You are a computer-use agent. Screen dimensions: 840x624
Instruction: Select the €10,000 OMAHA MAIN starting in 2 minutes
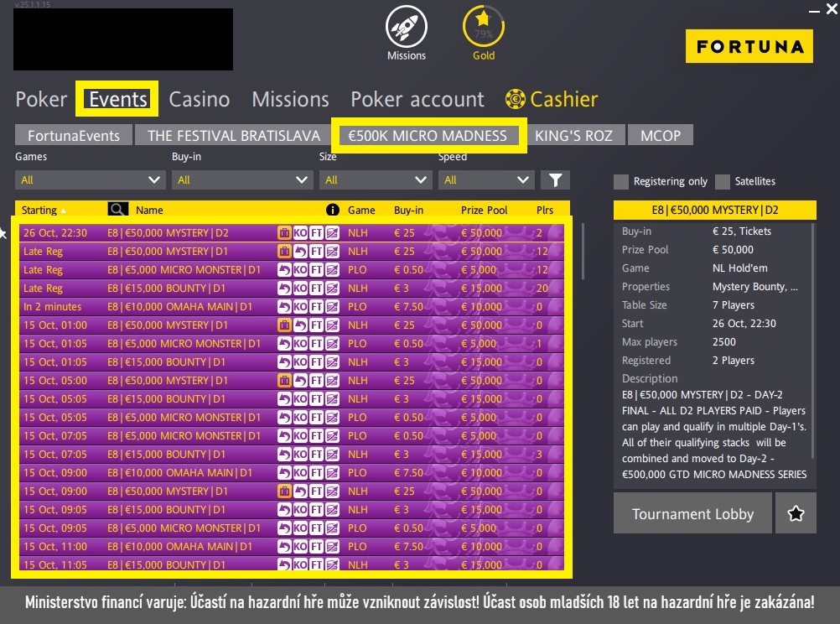pos(180,307)
